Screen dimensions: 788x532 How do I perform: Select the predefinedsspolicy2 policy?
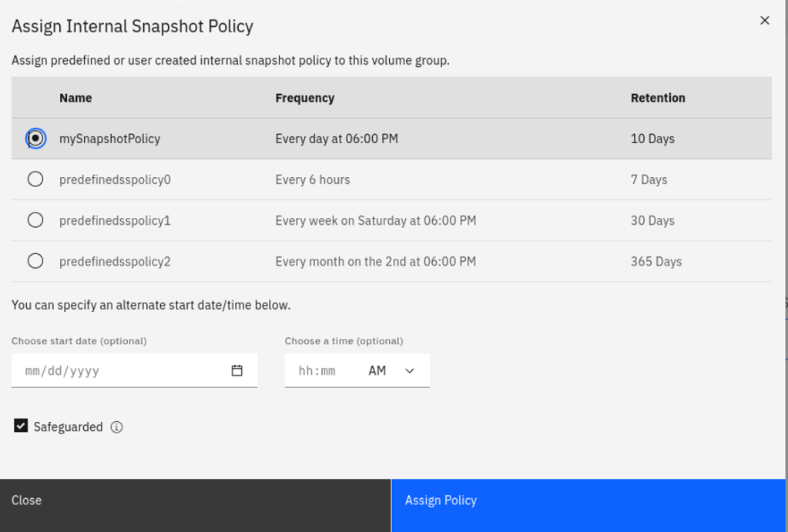point(35,261)
